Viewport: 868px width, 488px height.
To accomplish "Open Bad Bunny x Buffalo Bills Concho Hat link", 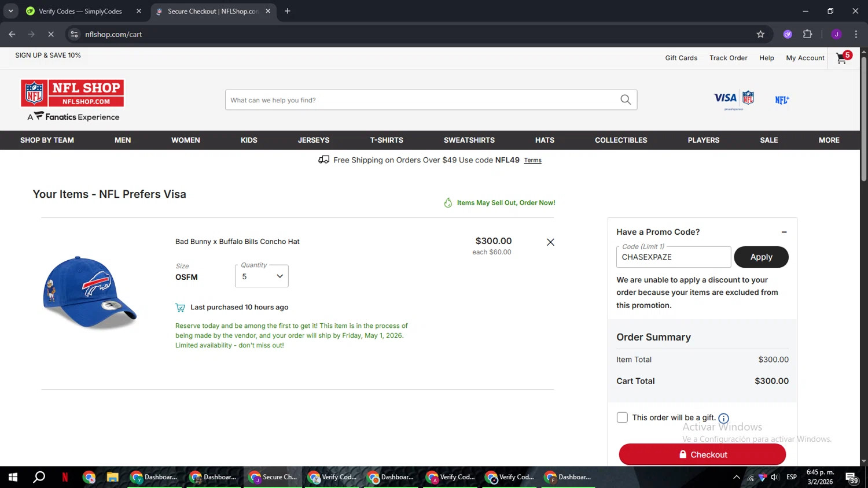I will tap(237, 242).
